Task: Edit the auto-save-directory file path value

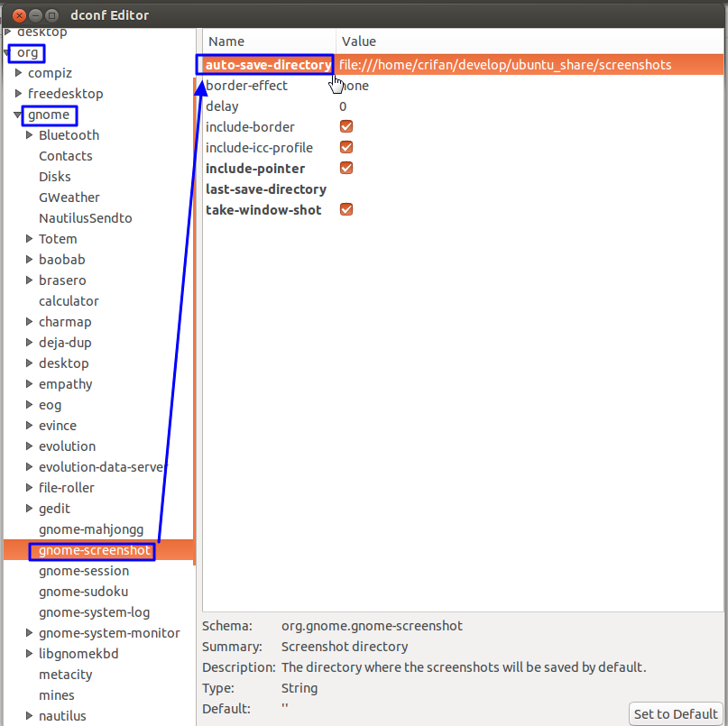Action: click(x=505, y=65)
